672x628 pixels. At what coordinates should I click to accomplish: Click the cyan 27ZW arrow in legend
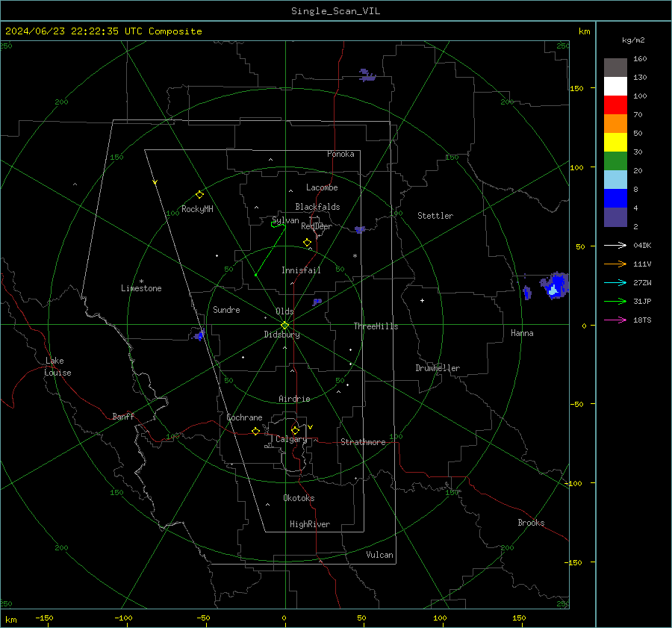(615, 282)
